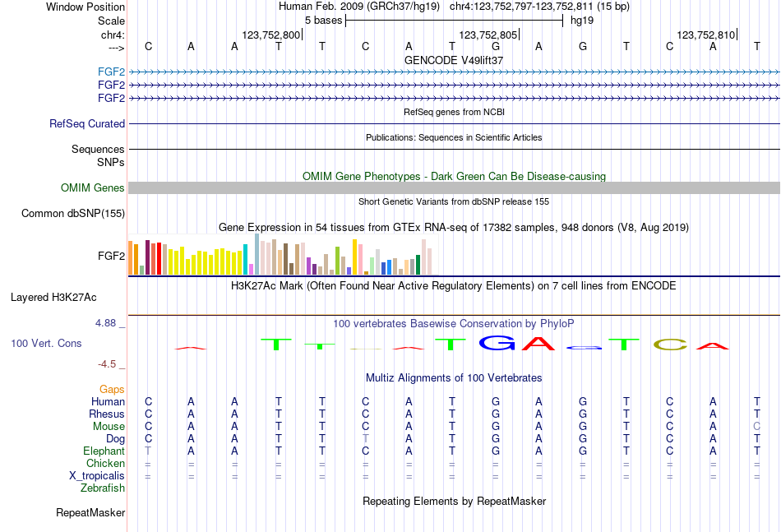Open the OMIM Genes track label
The image size is (781, 532).
point(93,187)
